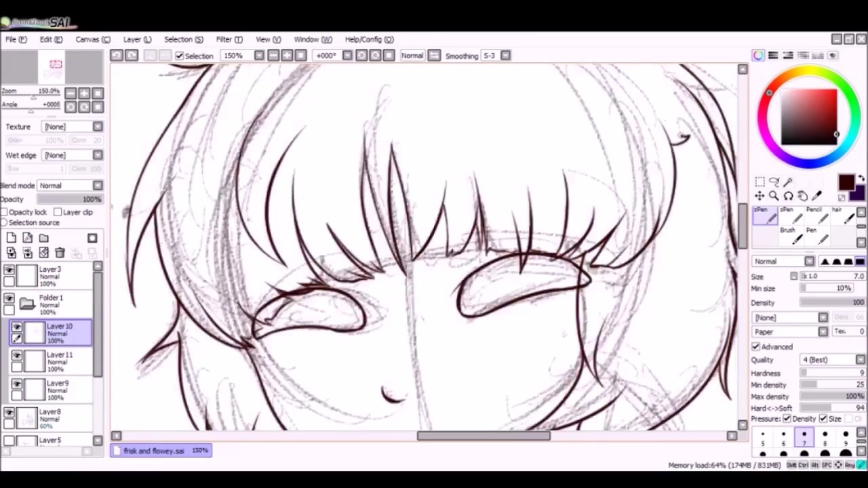Select the Zoom magnifier tool
The height and width of the screenshot is (488, 868).
click(x=774, y=196)
